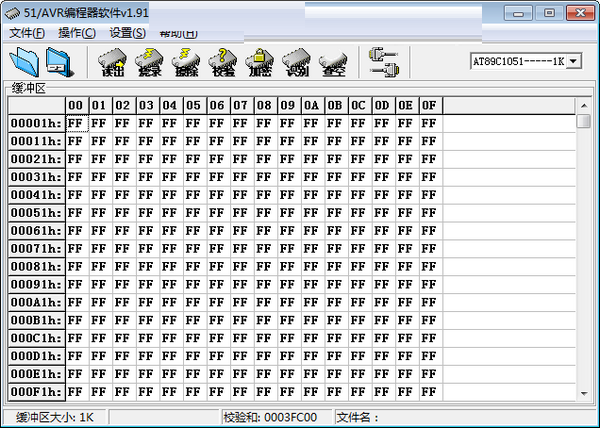Select row header 00001h:
The width and height of the screenshot is (600, 428).
pyautogui.click(x=37, y=123)
